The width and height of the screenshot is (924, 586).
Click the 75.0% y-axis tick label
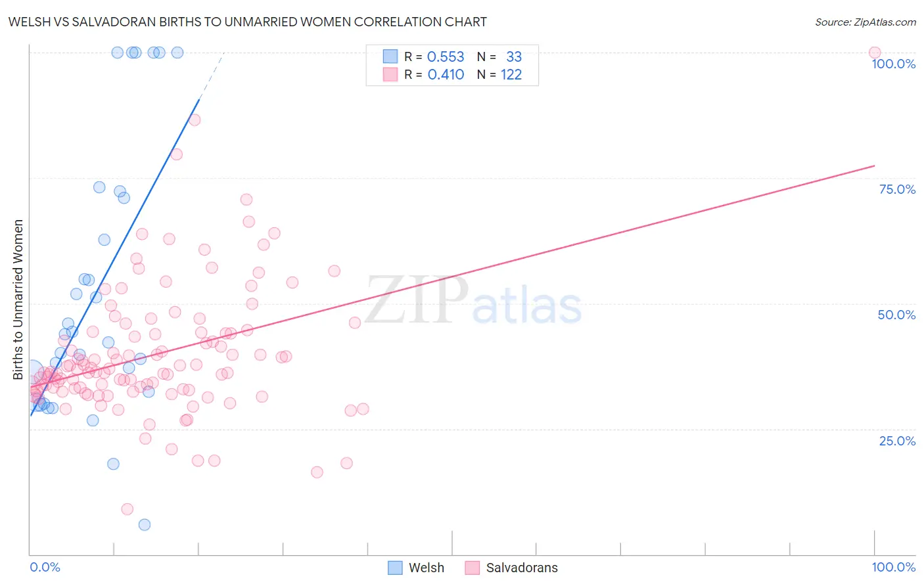coord(897,189)
